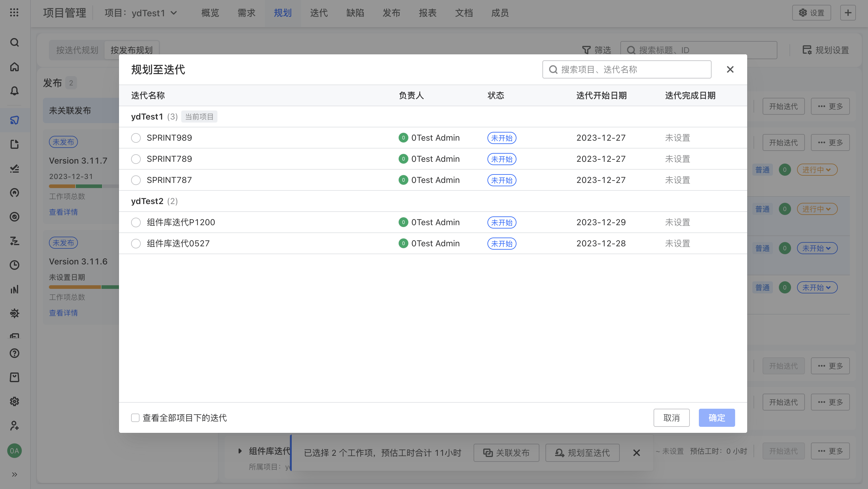
Task: Open the 报表 tab
Action: tap(428, 13)
